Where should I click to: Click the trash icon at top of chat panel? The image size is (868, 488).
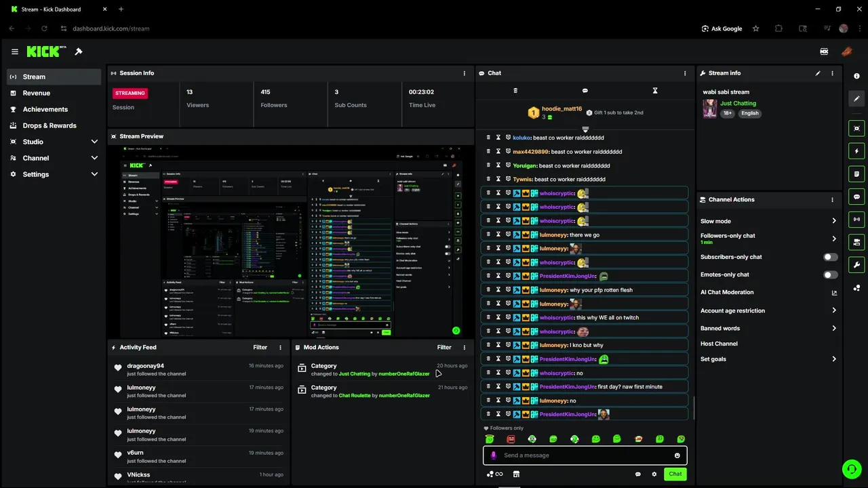(x=515, y=90)
